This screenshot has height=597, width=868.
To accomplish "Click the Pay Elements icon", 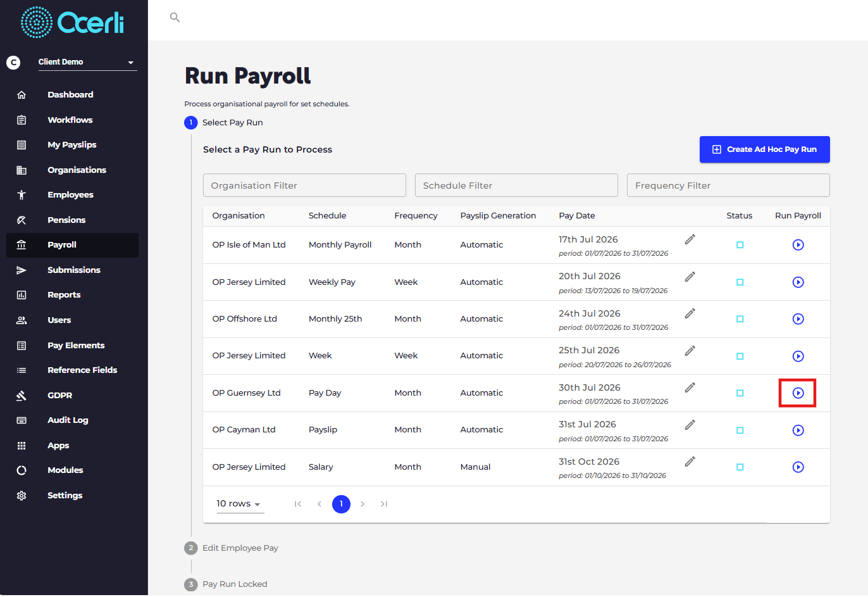I will tap(22, 346).
